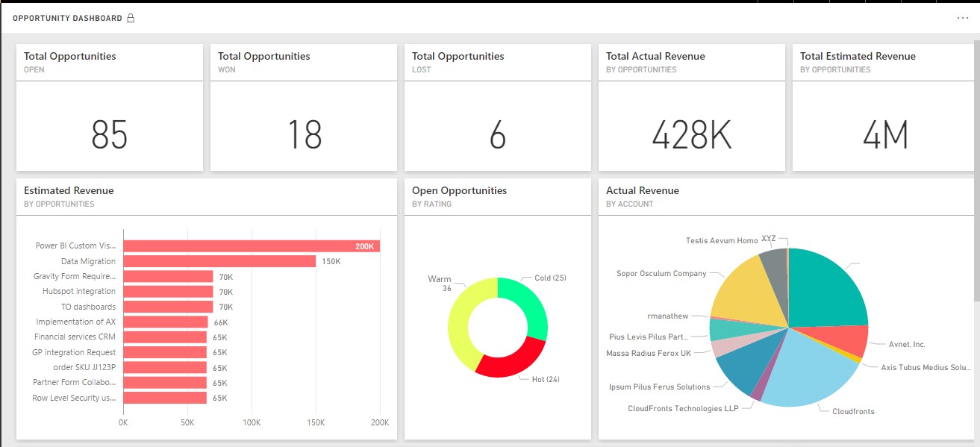The width and height of the screenshot is (980, 447).
Task: Open the Total Opportunities Open tile showing 85
Action: pos(110,135)
